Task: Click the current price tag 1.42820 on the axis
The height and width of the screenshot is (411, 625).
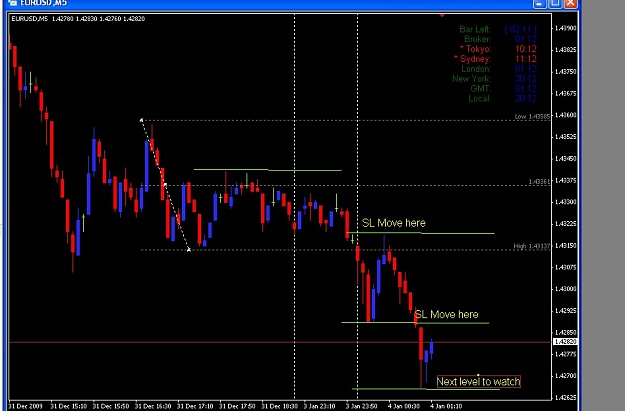Action: point(565,342)
